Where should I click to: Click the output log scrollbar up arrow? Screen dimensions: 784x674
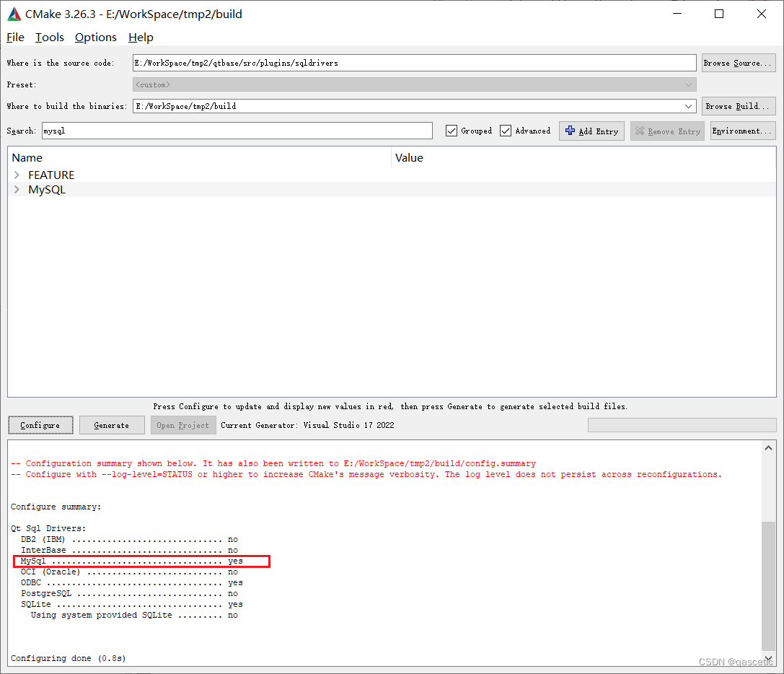[x=769, y=448]
